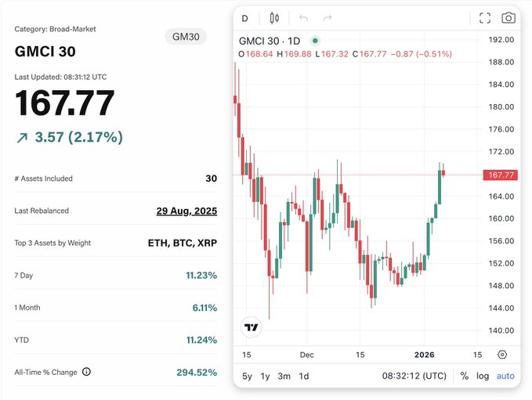This screenshot has width=532, height=400.
Task: Click the info icon beside All-Time % Change
Action: pos(86,372)
